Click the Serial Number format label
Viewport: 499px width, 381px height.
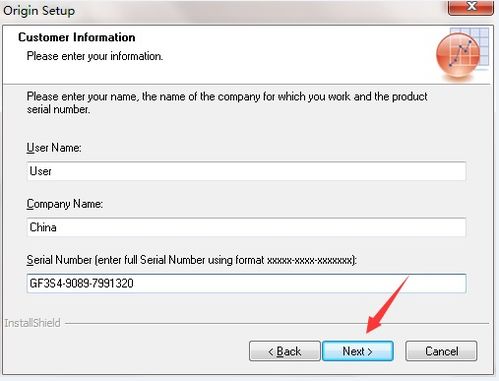pyautogui.click(x=192, y=260)
